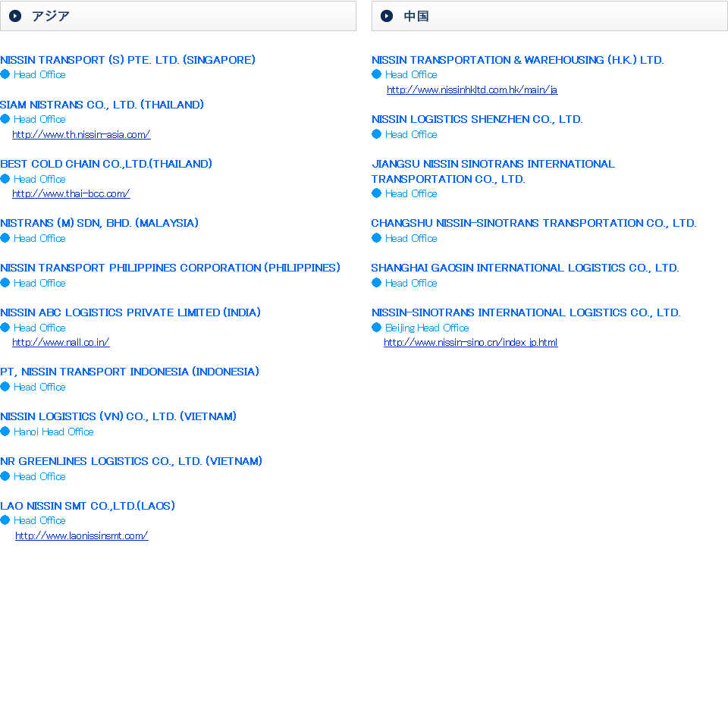Viewport: 728px width, 722px height.
Task: Click Head Office under Changshu Nissin-Sinotrans
Action: [411, 239]
